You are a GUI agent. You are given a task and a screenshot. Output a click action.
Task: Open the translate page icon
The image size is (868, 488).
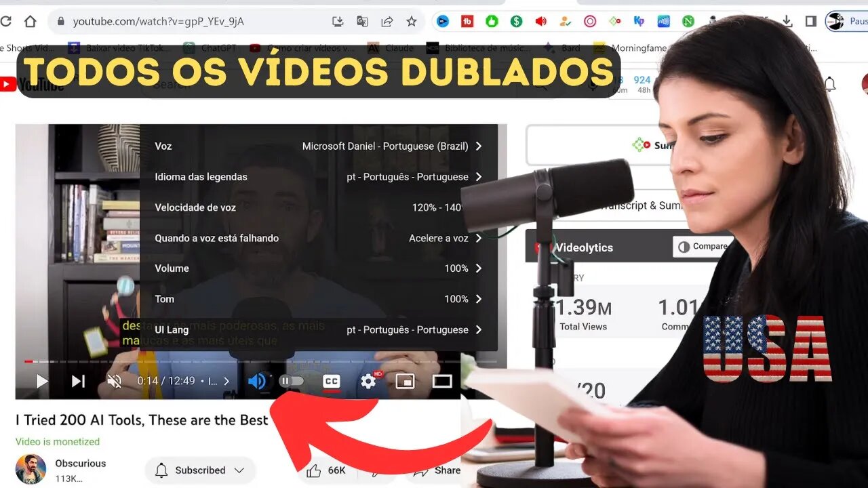coord(362,22)
